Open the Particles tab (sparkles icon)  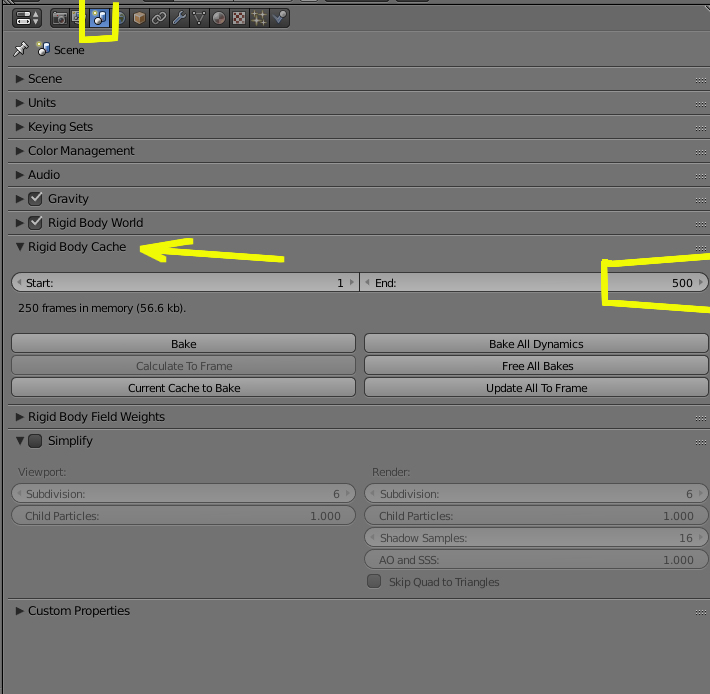click(x=259, y=18)
